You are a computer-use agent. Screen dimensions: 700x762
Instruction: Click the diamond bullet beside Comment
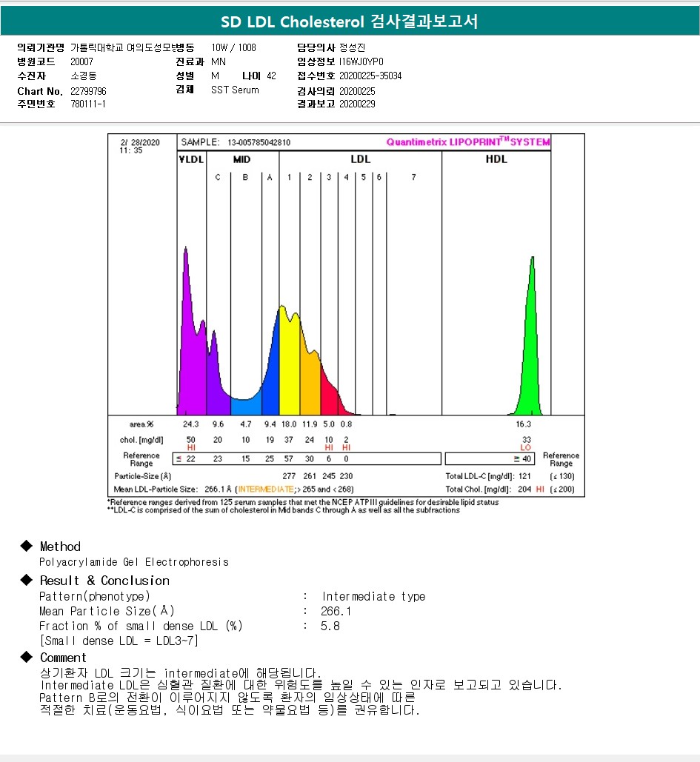(x=27, y=658)
